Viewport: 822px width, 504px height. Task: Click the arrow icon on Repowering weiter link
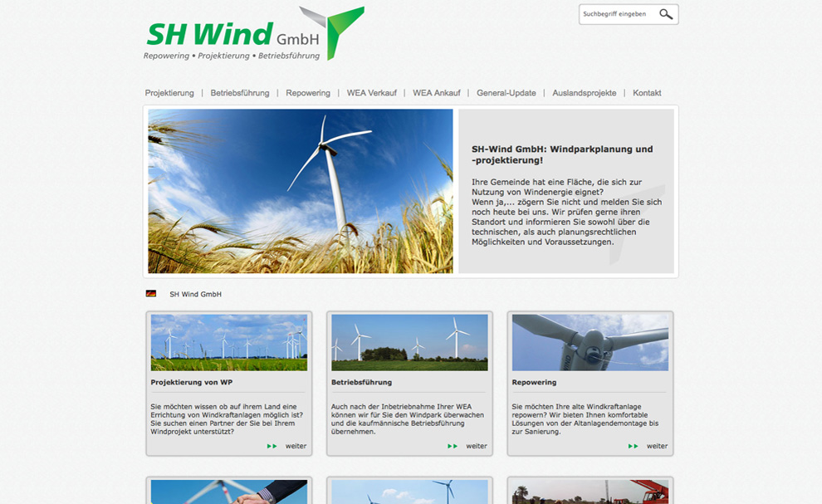click(634, 446)
